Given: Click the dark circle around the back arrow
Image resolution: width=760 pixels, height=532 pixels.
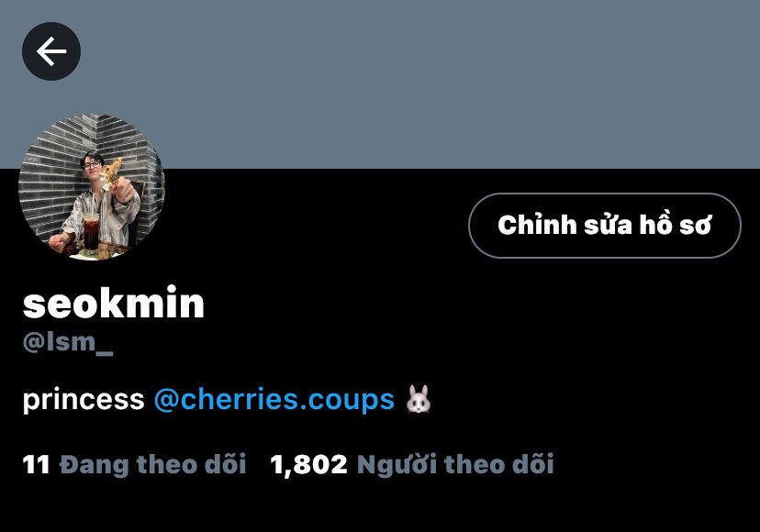Looking at the screenshot, I should (51, 51).
